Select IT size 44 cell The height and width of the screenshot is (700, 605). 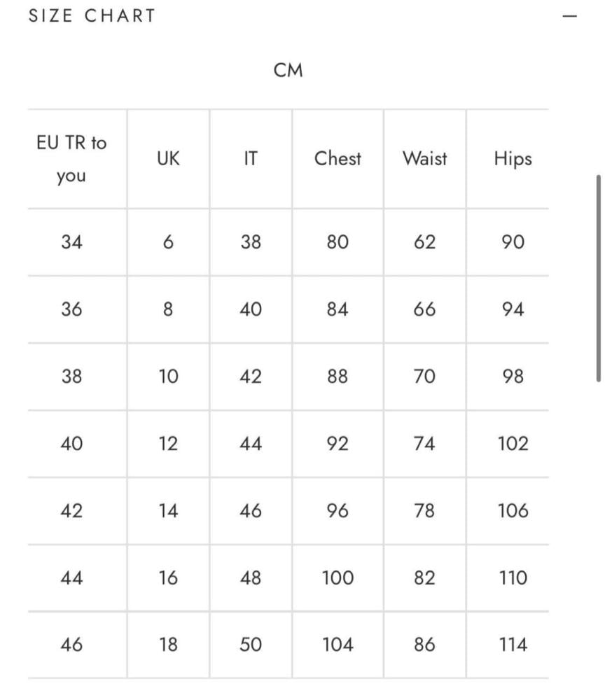tap(251, 444)
